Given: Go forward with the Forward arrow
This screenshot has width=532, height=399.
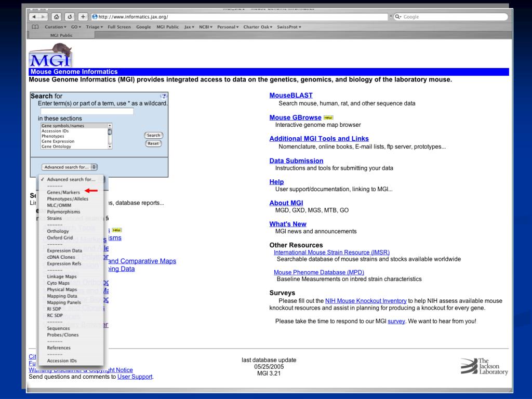Looking at the screenshot, I should (43, 17).
